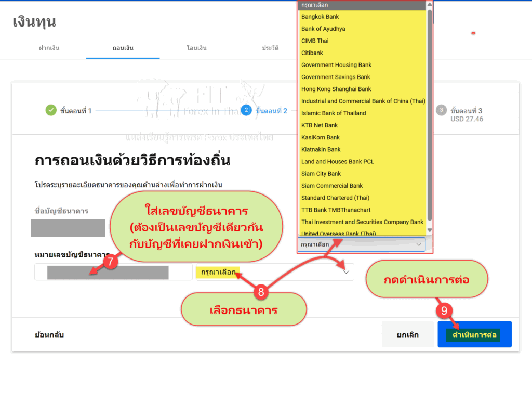Viewport: 532px width, 402px height.
Task: Select Siam Commercial Bank option
Action: point(332,186)
